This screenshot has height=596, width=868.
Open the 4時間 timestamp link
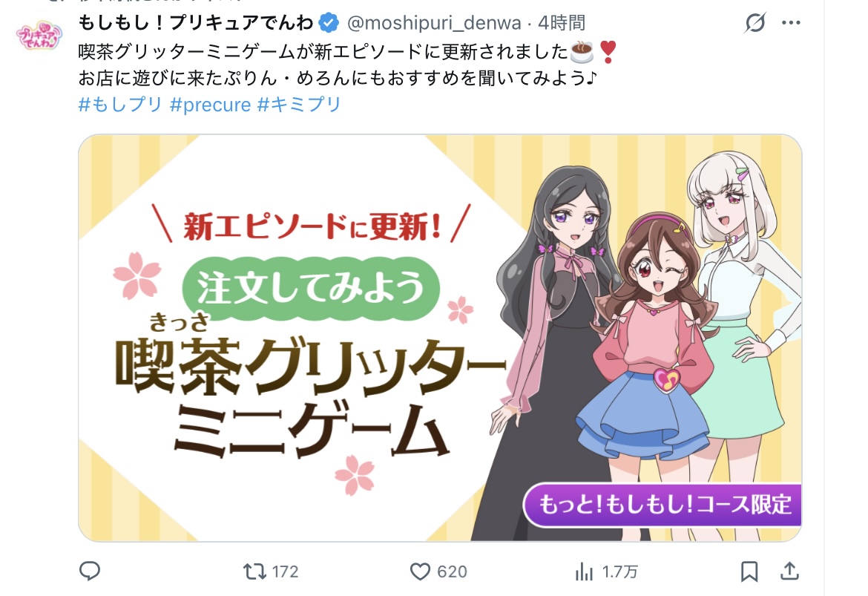562,23
